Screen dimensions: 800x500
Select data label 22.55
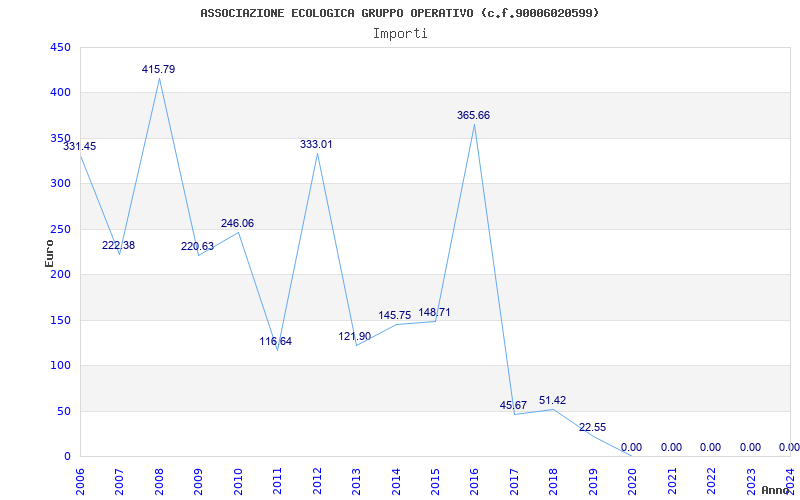[592, 428]
